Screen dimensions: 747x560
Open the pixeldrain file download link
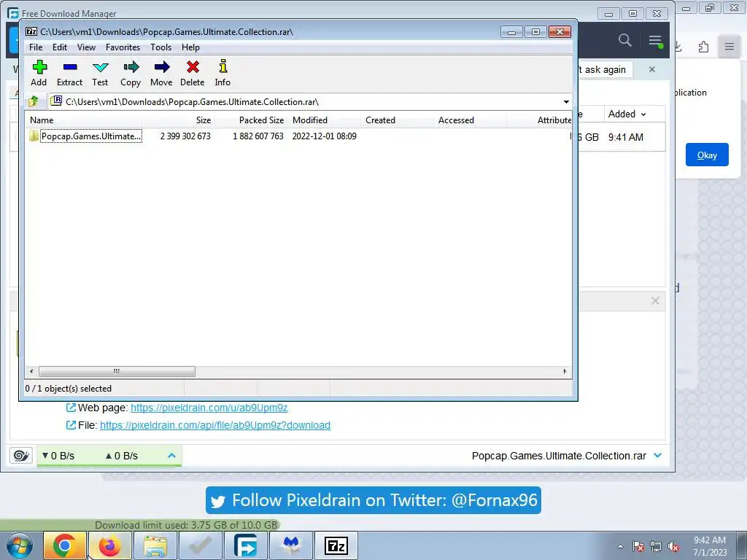click(215, 425)
